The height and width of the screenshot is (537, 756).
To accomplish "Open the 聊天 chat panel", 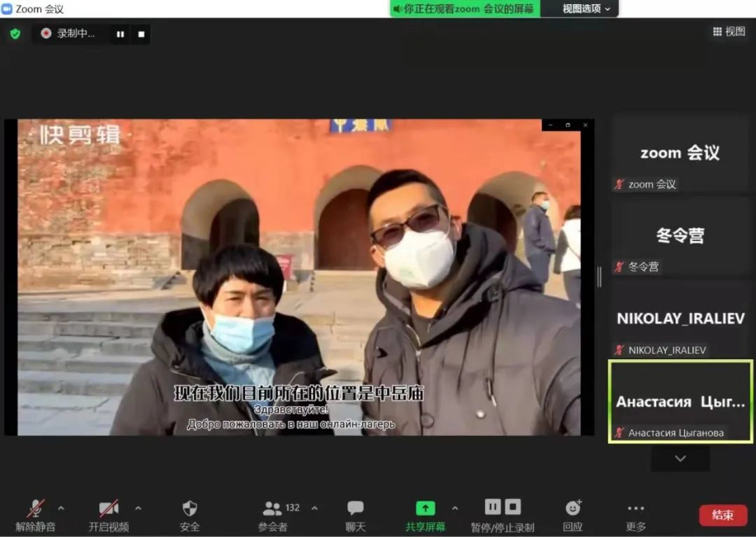I will [356, 516].
